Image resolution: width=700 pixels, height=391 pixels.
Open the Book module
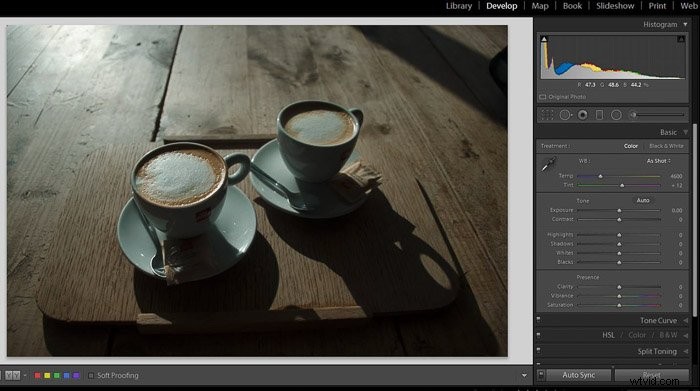(572, 6)
